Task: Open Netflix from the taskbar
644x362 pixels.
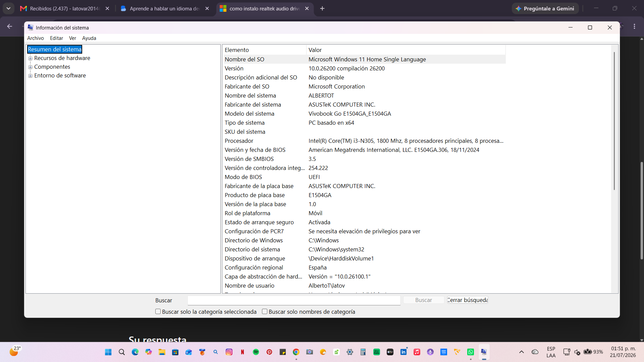Action: [x=243, y=352]
